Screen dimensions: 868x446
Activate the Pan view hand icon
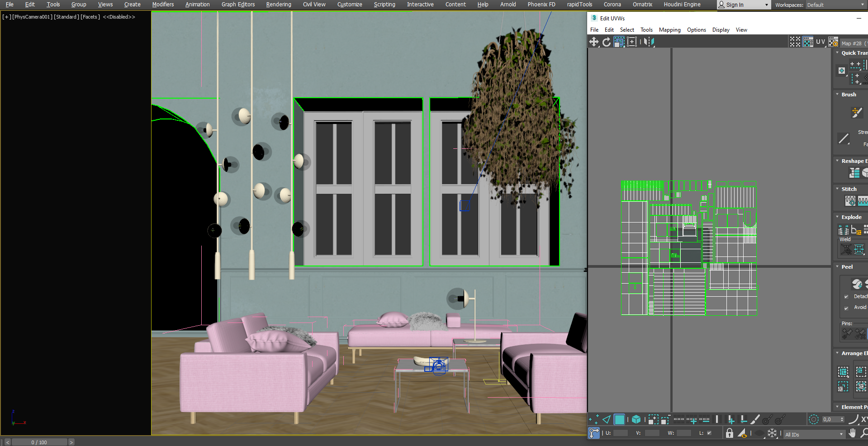[852, 433]
